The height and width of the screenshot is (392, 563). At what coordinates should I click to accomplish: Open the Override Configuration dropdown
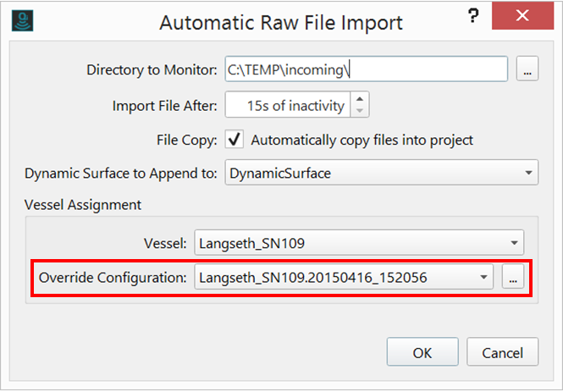click(x=483, y=276)
